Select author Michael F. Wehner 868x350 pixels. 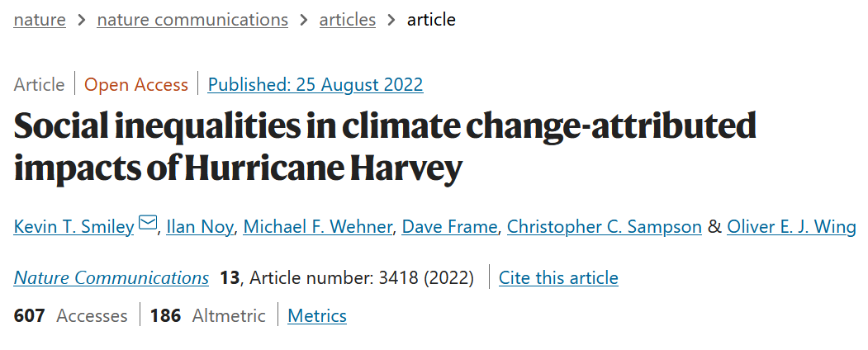(317, 226)
